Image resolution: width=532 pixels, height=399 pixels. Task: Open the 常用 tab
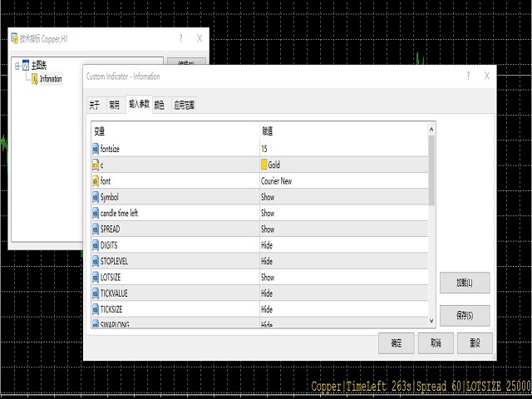point(115,106)
